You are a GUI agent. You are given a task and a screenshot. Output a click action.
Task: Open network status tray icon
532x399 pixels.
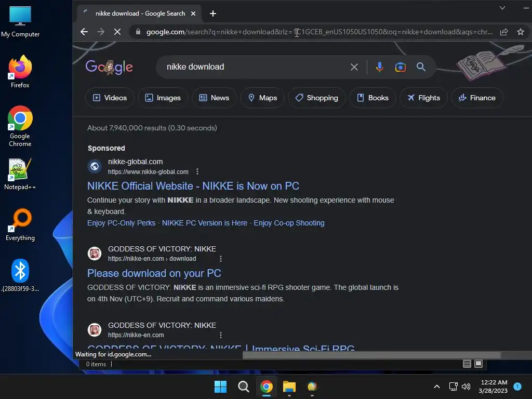pos(453,387)
